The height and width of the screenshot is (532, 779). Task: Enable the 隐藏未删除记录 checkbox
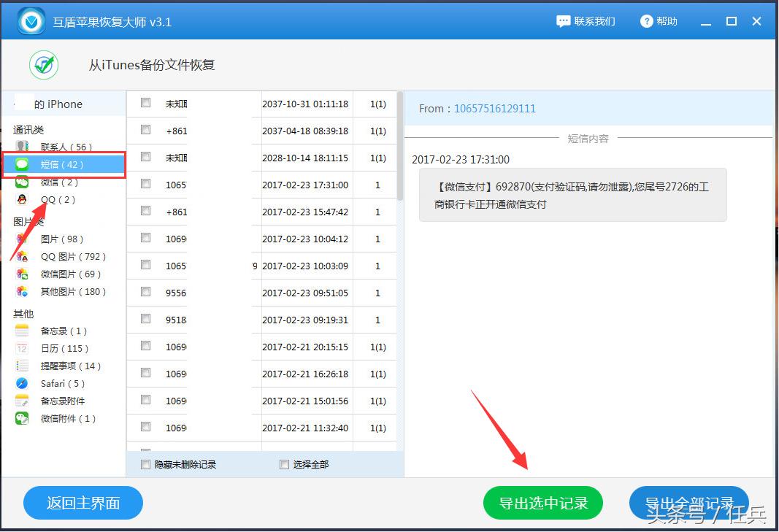146,463
